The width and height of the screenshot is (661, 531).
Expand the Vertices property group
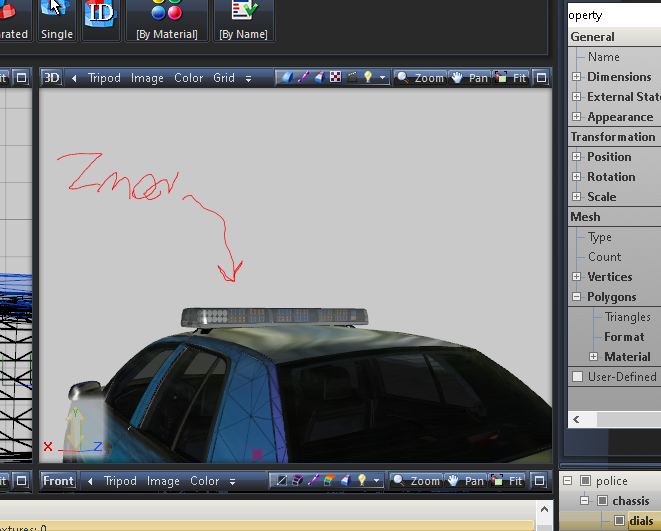576,276
